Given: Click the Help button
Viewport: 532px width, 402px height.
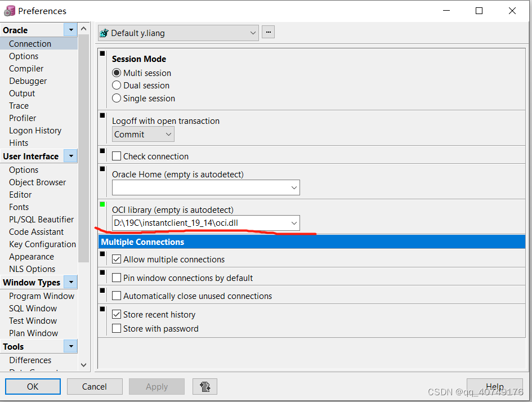Looking at the screenshot, I should click(x=495, y=386).
